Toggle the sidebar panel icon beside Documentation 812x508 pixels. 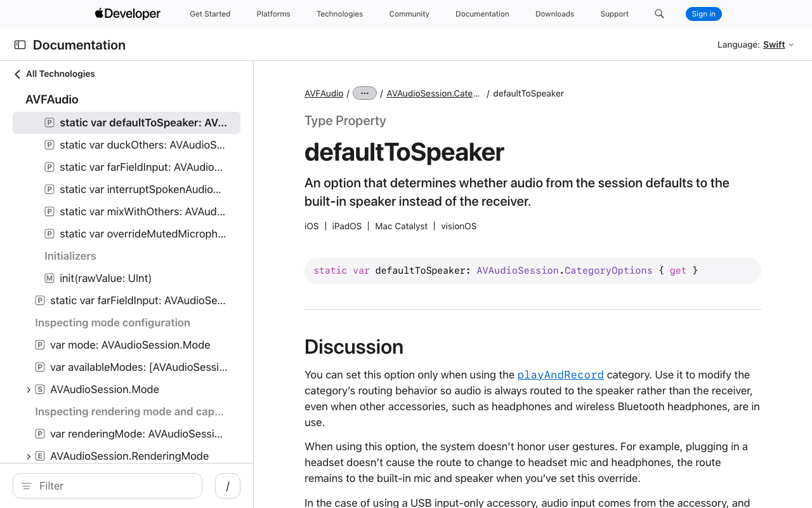pos(20,45)
